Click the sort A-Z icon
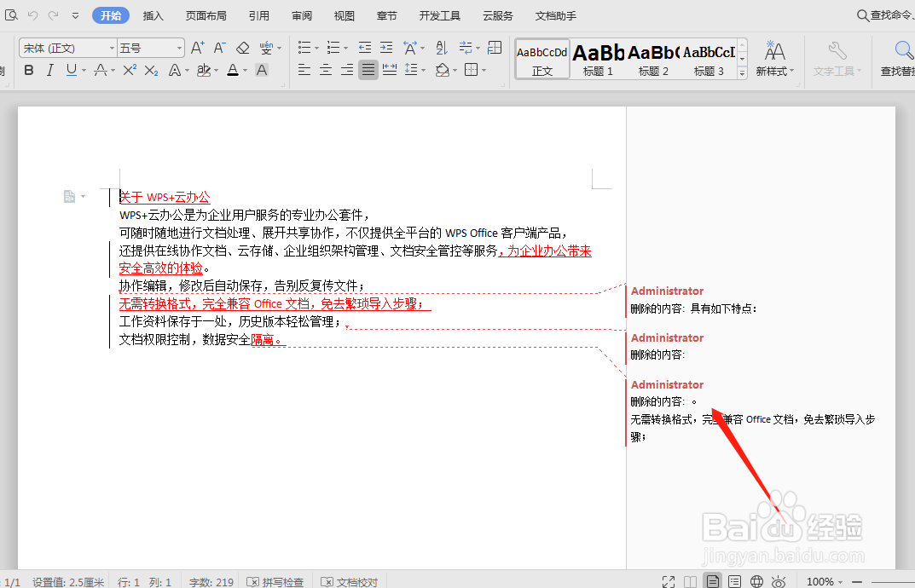The height and width of the screenshot is (588, 915). pos(442,47)
